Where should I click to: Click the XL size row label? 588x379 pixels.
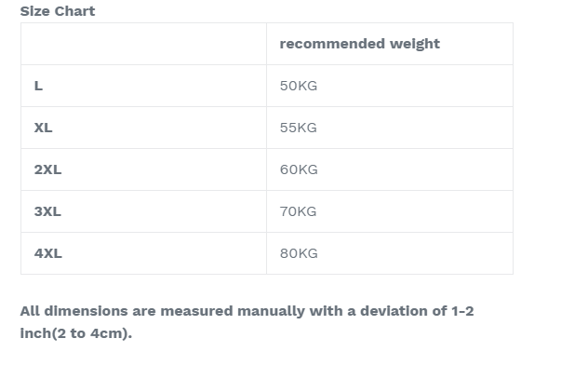(43, 128)
